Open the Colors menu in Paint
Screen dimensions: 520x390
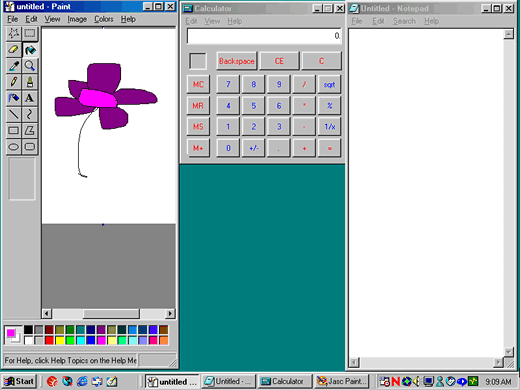(x=104, y=19)
